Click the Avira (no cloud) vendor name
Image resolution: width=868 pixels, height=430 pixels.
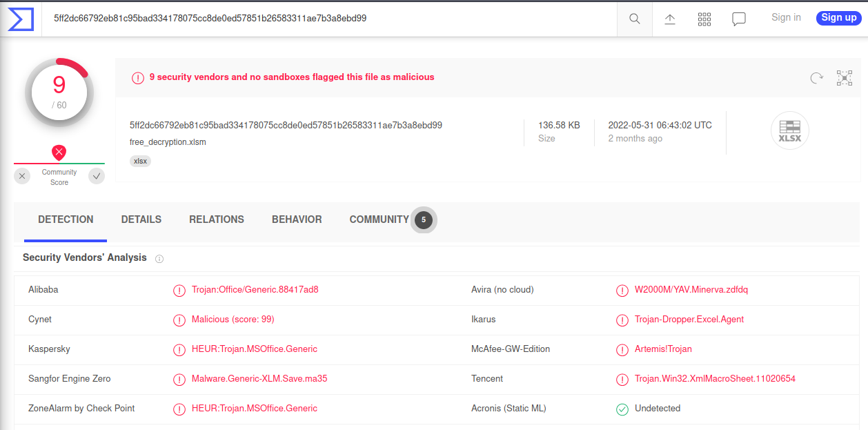click(502, 290)
